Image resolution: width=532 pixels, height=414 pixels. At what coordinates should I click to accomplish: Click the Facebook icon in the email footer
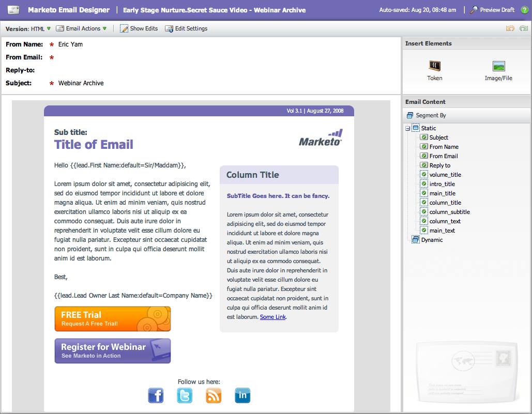pos(156,395)
